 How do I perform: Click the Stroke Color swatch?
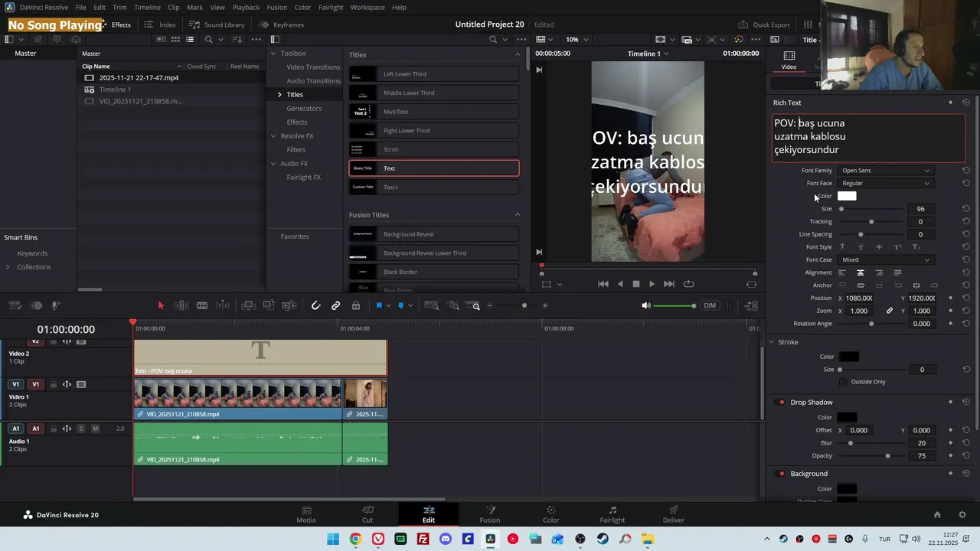(848, 357)
